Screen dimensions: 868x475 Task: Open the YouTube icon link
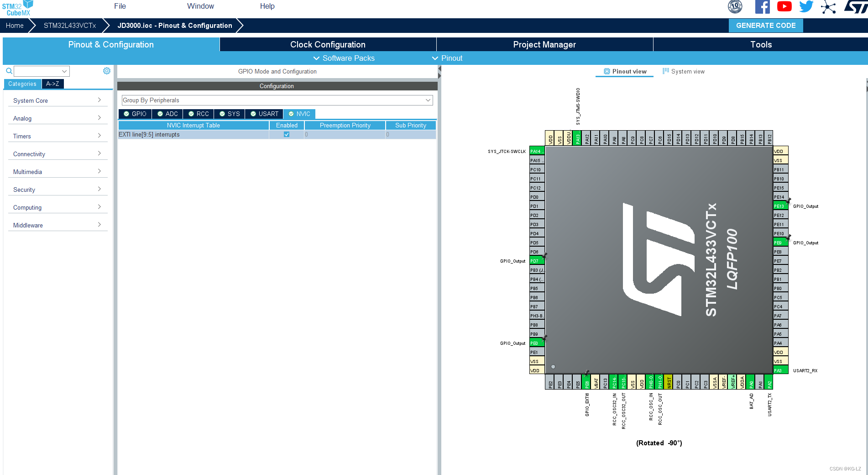pos(784,6)
